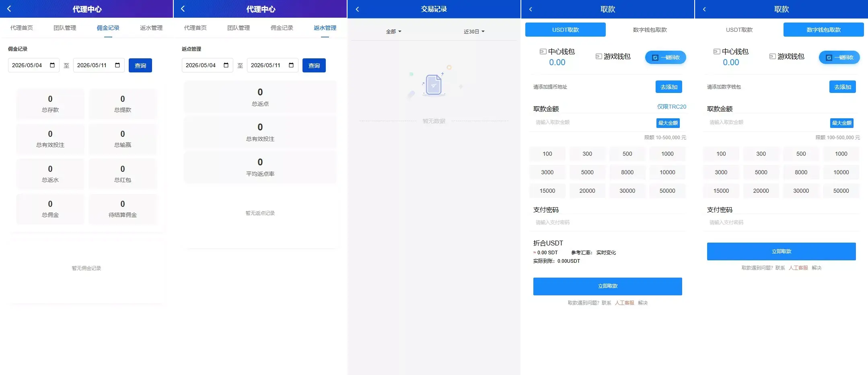Click 总存款 stat card
This screenshot has height=375, width=868.
click(x=50, y=104)
